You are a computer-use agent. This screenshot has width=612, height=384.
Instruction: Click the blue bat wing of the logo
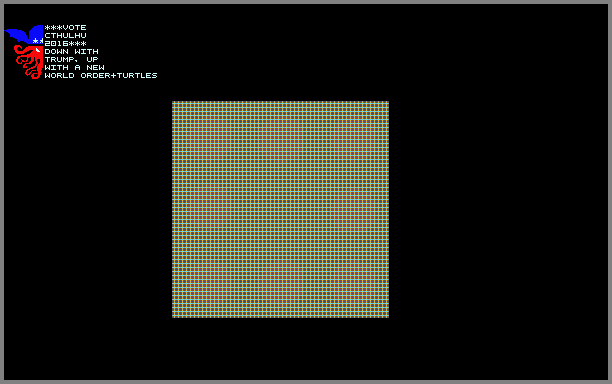[23, 34]
